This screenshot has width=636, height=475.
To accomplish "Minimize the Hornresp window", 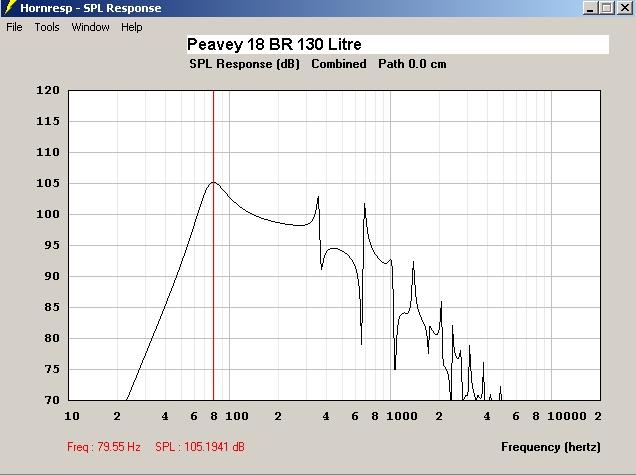I will pos(590,8).
